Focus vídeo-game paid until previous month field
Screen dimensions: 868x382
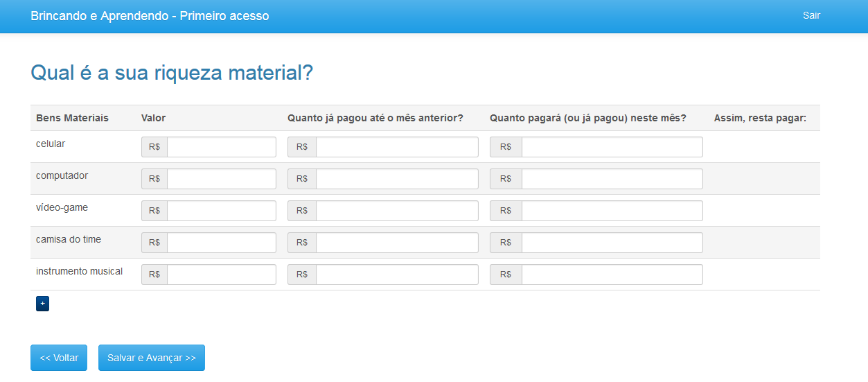pyautogui.click(x=397, y=211)
